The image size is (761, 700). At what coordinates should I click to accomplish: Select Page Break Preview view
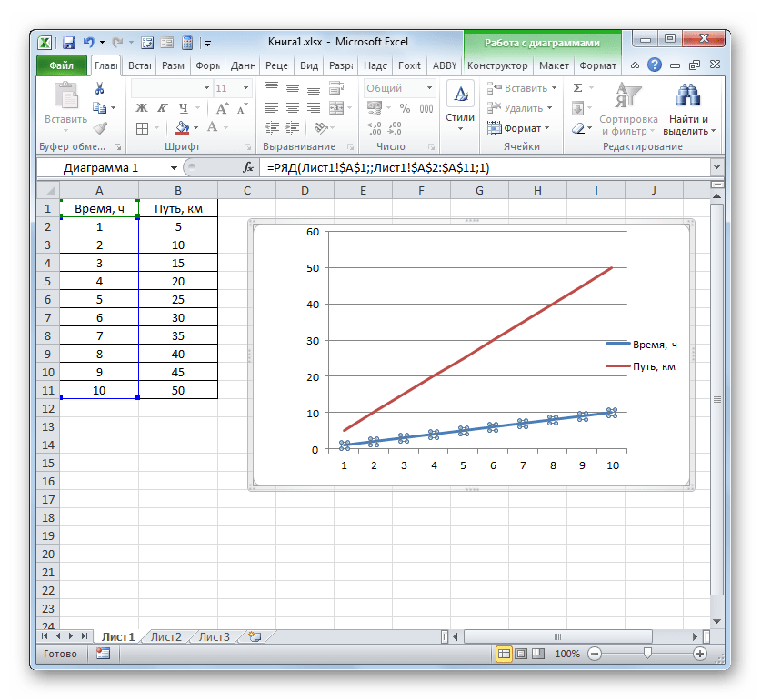(x=537, y=654)
